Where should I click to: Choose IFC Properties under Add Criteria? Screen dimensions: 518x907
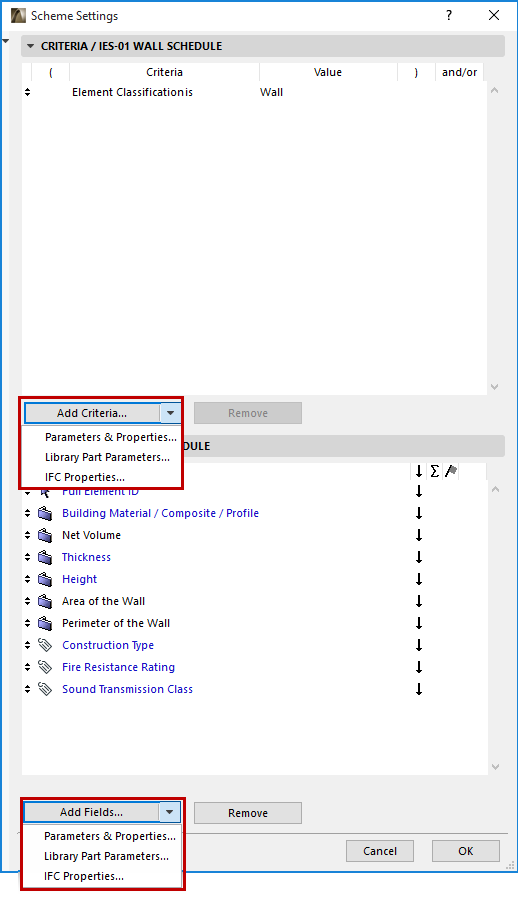pyautogui.click(x=84, y=477)
